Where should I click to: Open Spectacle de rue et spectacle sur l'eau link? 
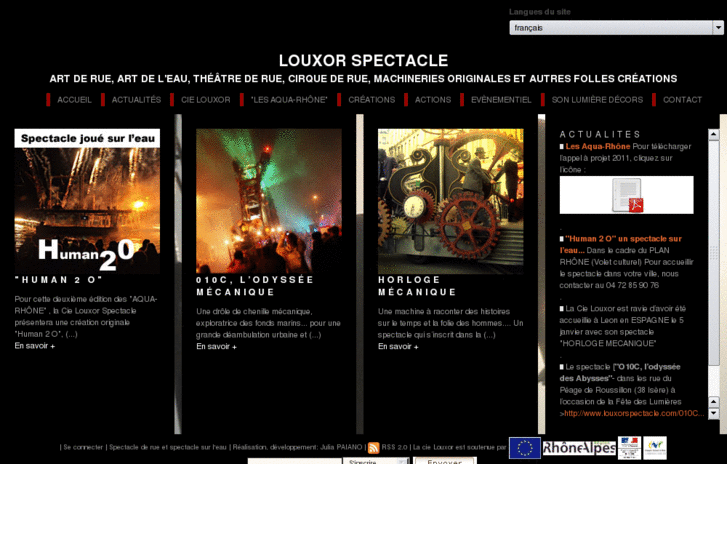tap(168, 448)
